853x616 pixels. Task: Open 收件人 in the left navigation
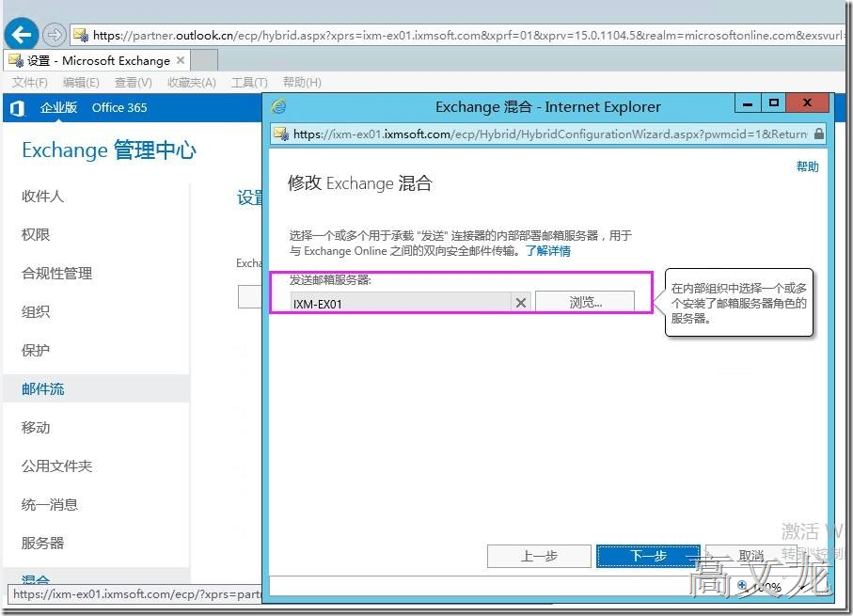pyautogui.click(x=42, y=196)
